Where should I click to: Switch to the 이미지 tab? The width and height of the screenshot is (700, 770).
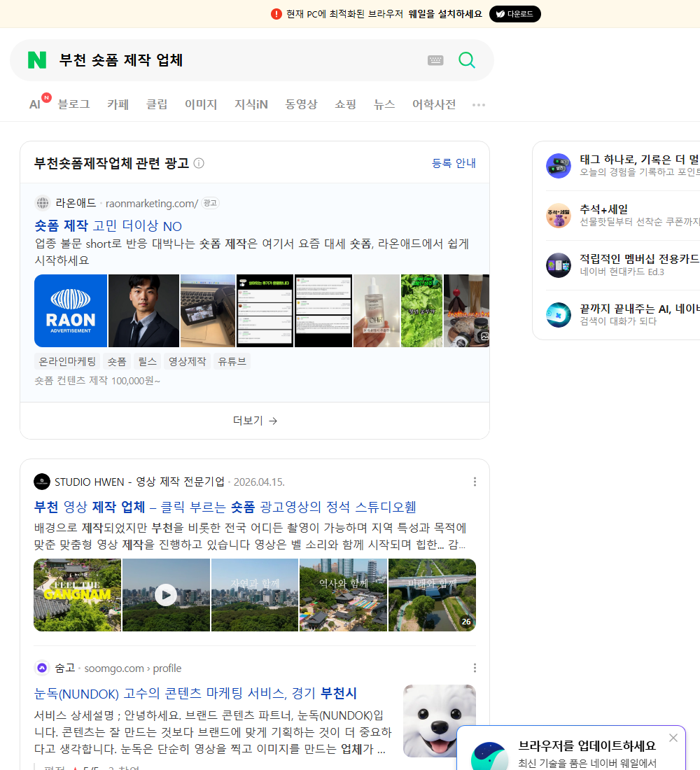tap(201, 104)
